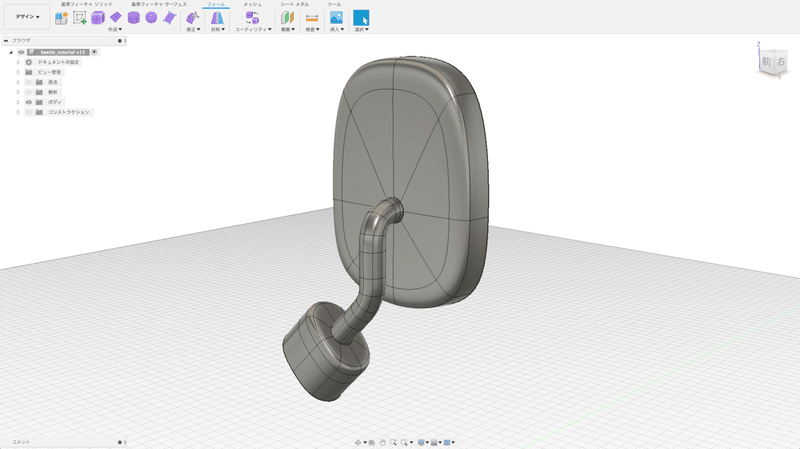Expand the コンストラクション tree node
The width and height of the screenshot is (800, 449).
coord(18,112)
